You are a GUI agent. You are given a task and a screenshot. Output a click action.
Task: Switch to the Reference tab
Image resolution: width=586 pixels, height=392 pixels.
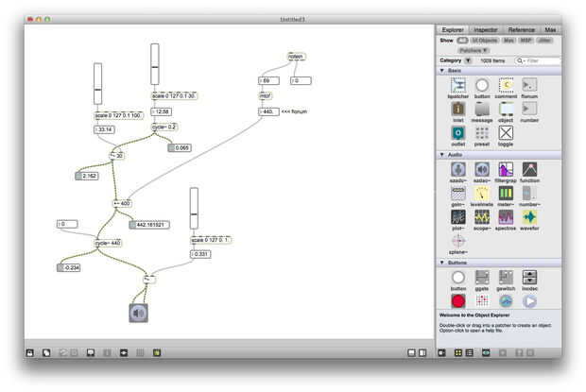[521, 30]
